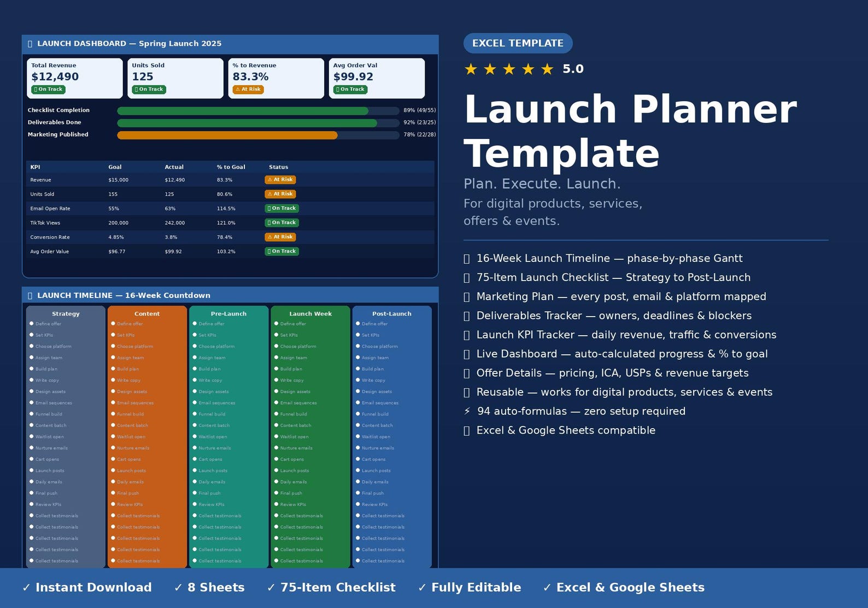Click the $96.77 goal in Avg Order Value row
Viewport: 868px width, 608px height.
117,252
